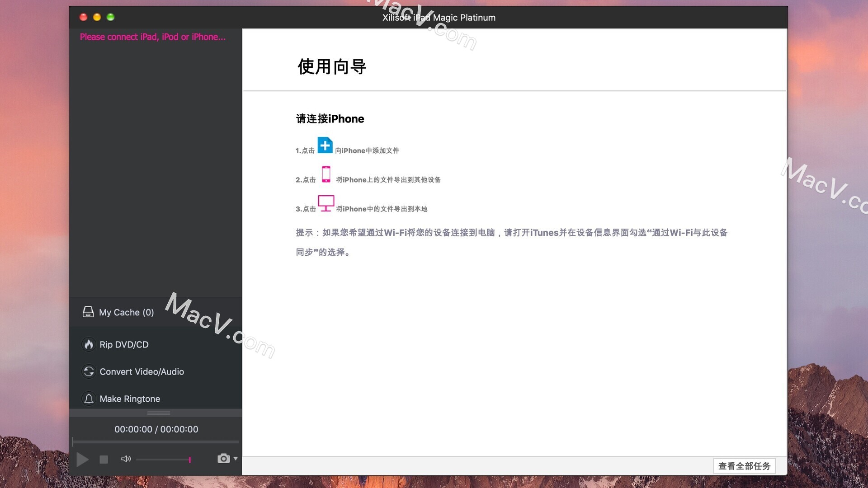This screenshot has width=868, height=488.
Task: Expand the snapshot options dropdown arrow
Action: 236,459
